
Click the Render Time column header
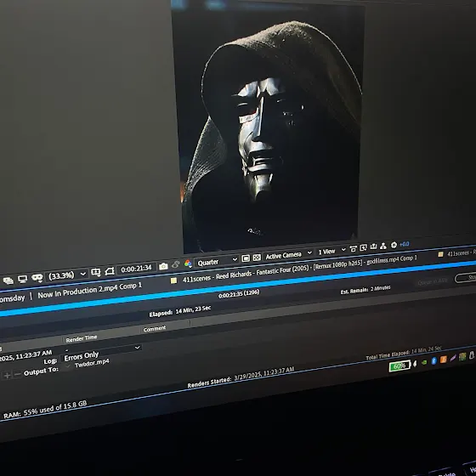tap(82, 338)
